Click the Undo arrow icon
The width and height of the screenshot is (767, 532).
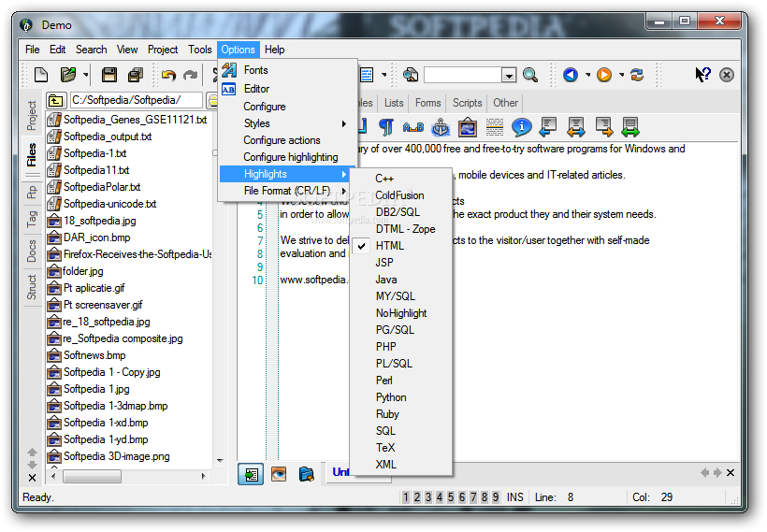[x=168, y=75]
